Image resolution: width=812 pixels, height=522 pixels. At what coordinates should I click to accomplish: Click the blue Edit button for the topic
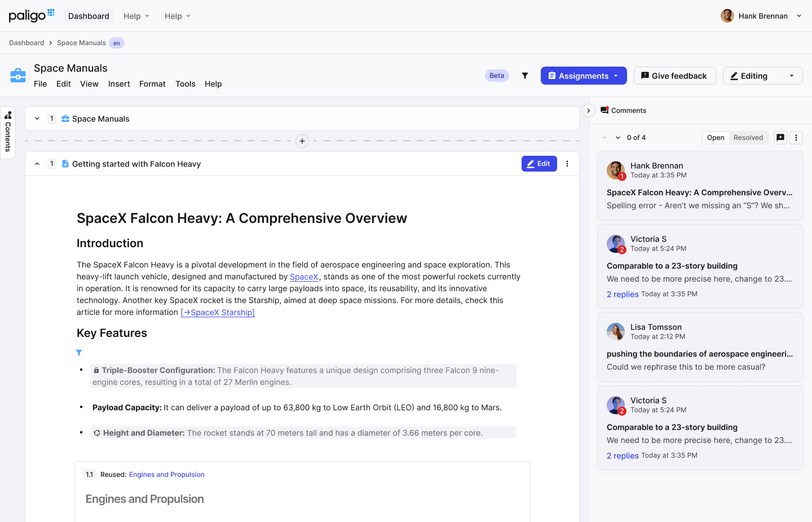tap(539, 164)
